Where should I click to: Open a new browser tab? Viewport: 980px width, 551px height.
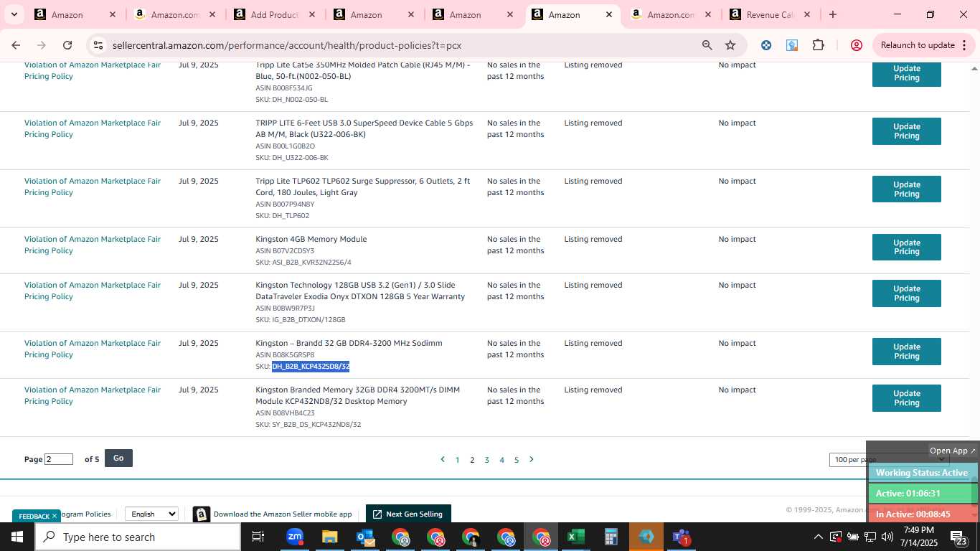point(832,14)
